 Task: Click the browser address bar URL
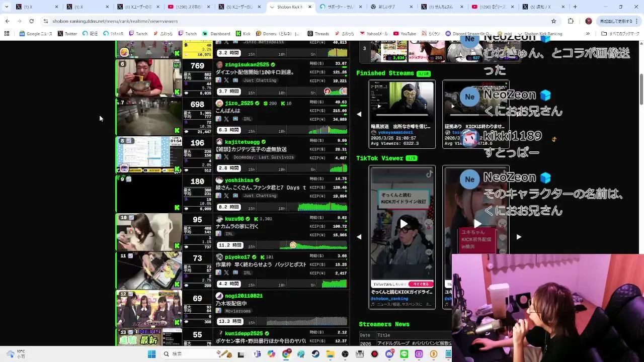pos(115,21)
